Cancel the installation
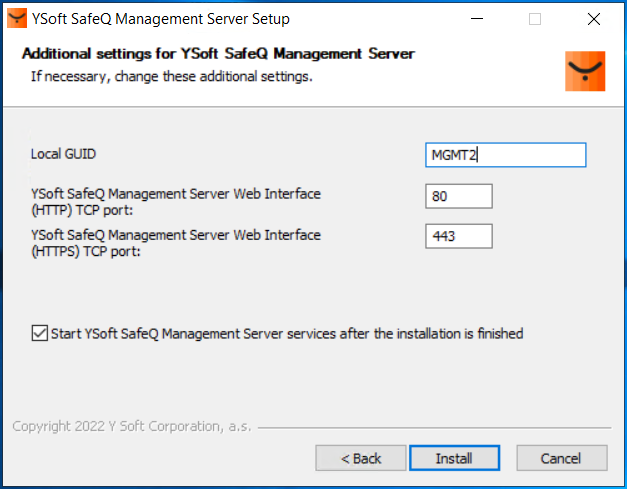Viewport: 627px width, 489px height. pyautogui.click(x=560, y=458)
